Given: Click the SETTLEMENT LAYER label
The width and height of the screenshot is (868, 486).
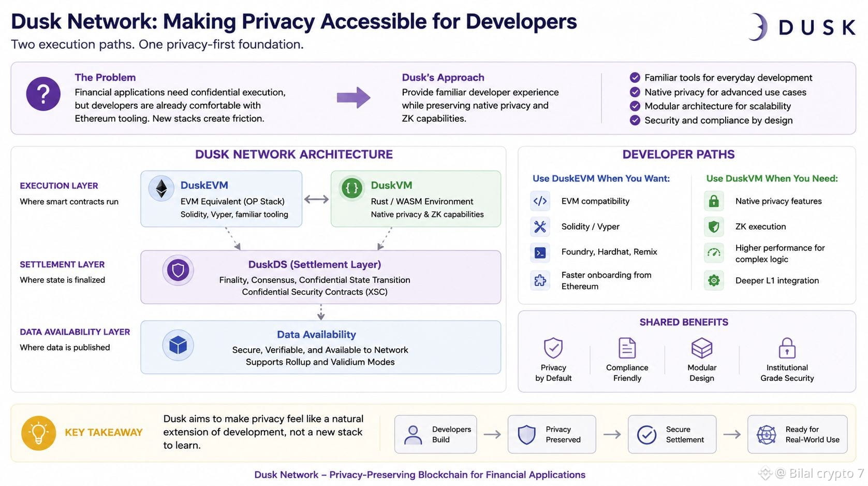Looking at the screenshot, I should (x=62, y=264).
